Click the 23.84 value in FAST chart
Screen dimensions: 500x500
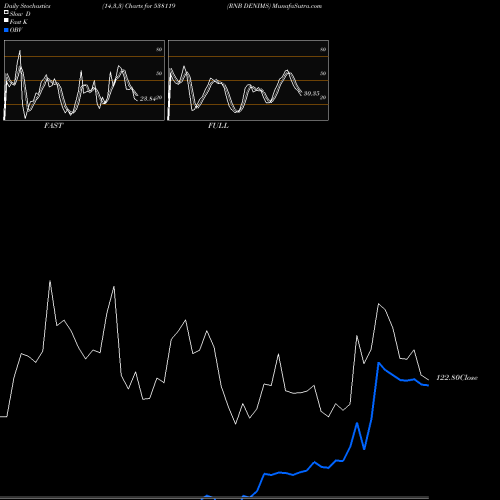coord(148,99)
